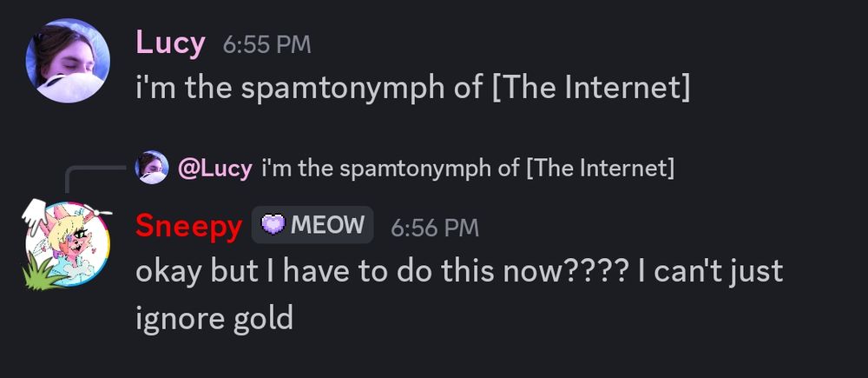Click Sneepy's message starting "okay but I have"
Image resolution: width=868 pixels, height=378 pixels.
pos(459,271)
